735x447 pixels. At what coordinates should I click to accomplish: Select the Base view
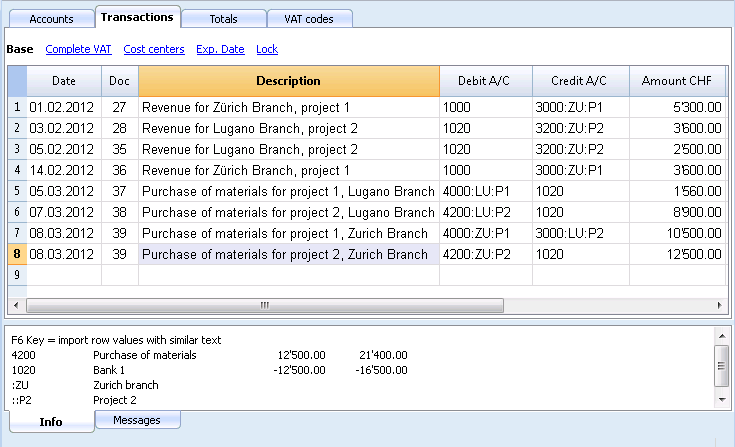point(20,49)
